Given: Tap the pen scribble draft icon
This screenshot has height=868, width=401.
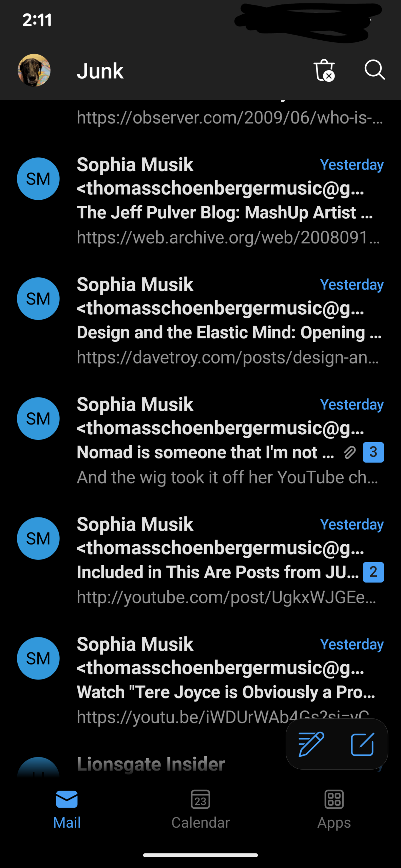Looking at the screenshot, I should point(311,744).
